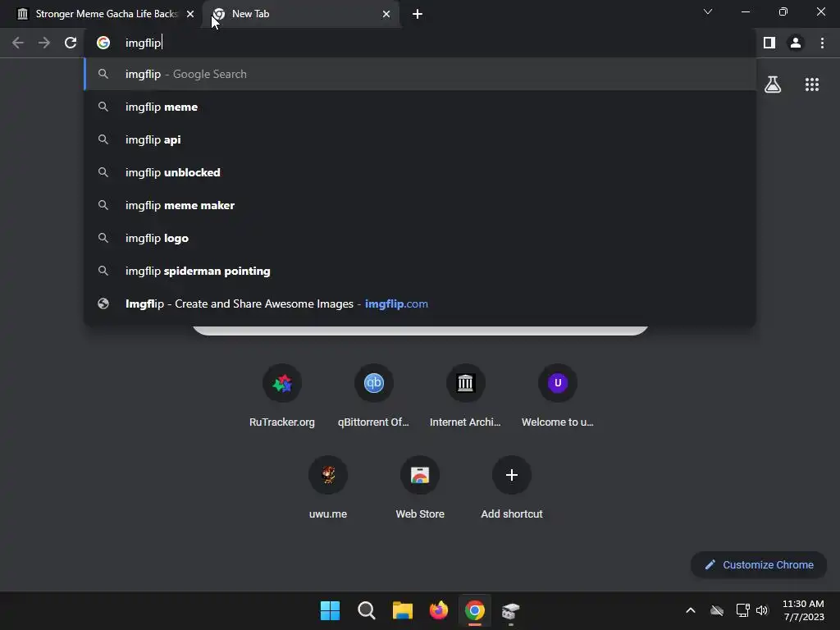Open the Google apps grid
The image size is (840, 630).
click(x=812, y=84)
